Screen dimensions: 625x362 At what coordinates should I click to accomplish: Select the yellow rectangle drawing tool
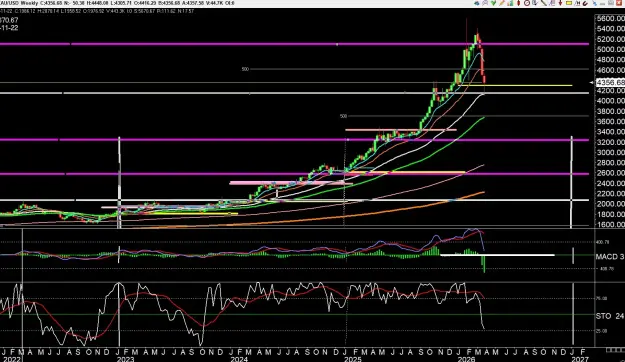[569, 3]
